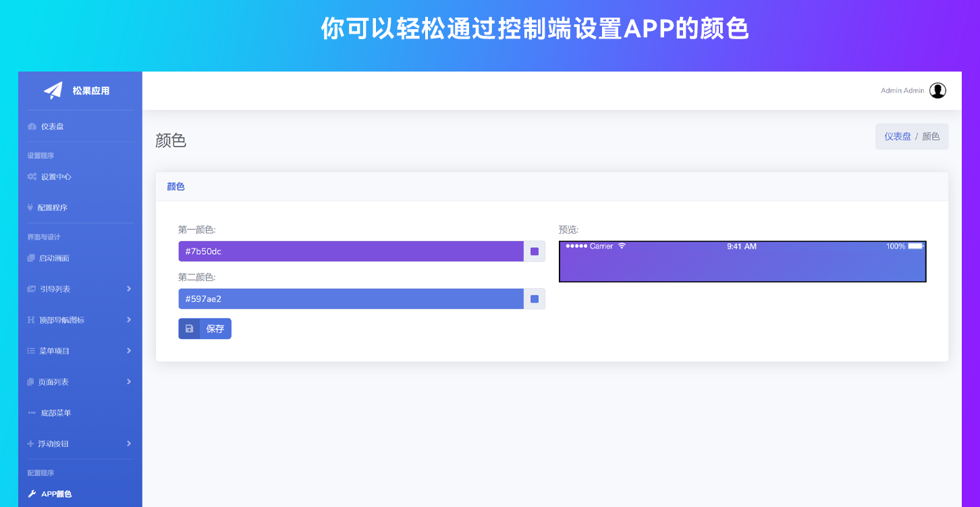Expand the 浮动按钮 submenu chevron

(129, 444)
